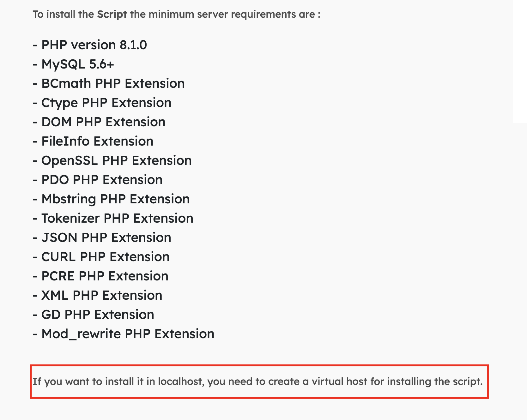Click the bold word Script in heading

tap(112, 15)
